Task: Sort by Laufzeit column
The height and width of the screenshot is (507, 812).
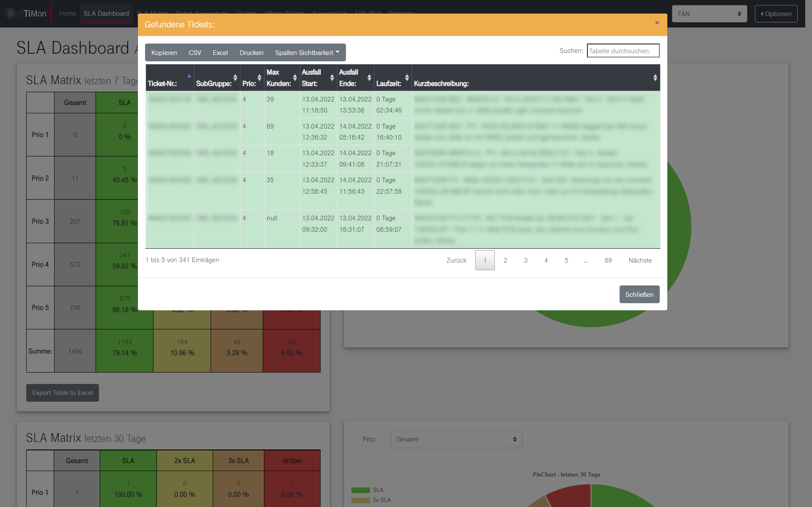Action: pos(393,78)
